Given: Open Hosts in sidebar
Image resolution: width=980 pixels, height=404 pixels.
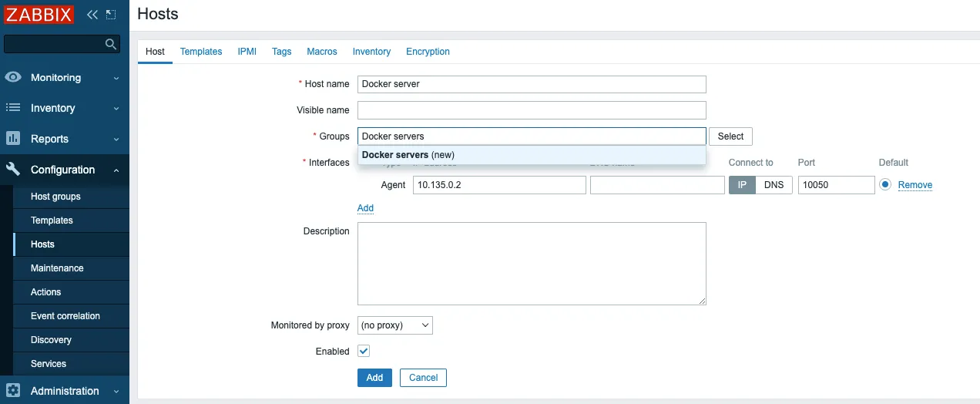Looking at the screenshot, I should click(71, 244).
